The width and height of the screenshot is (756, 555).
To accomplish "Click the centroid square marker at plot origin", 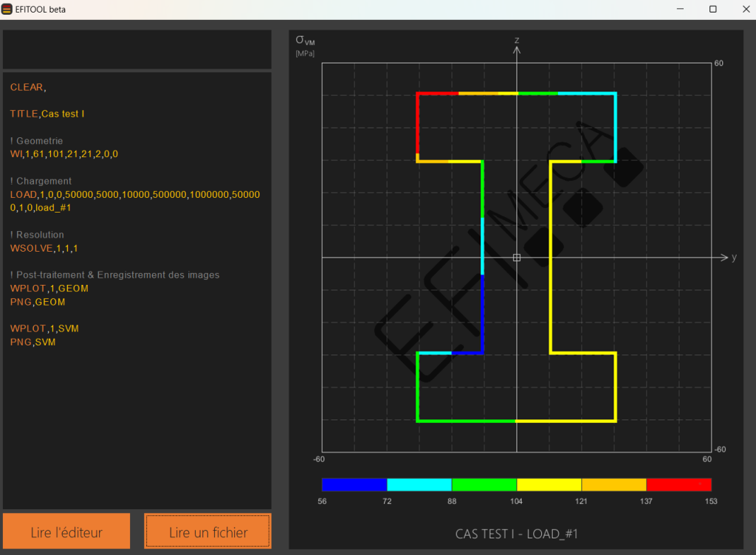I will pos(516,258).
